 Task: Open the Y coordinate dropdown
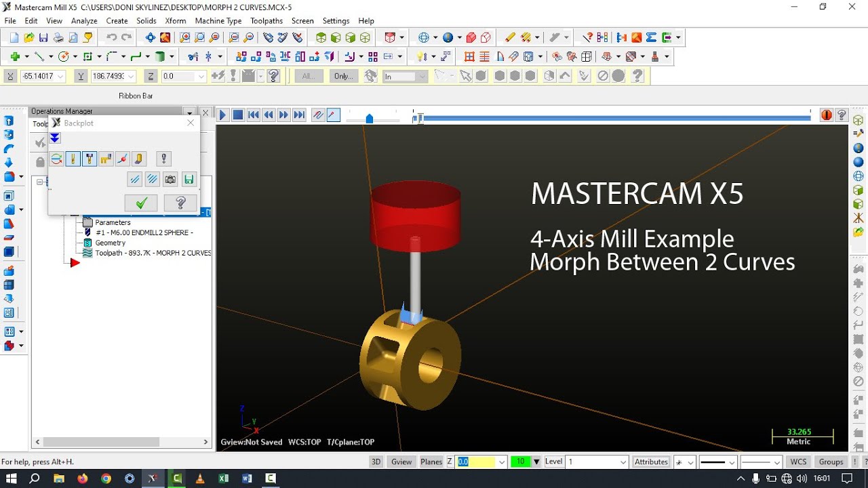(131, 77)
